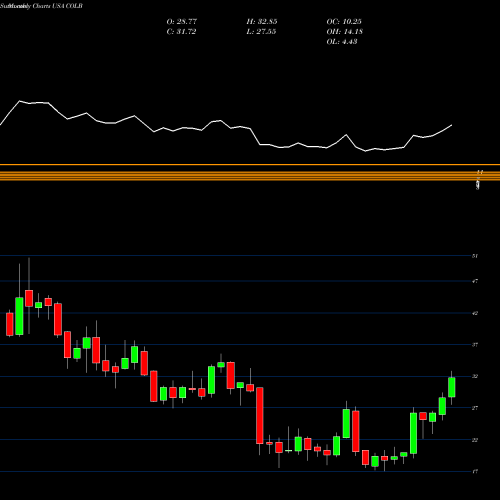The width and height of the screenshot is (500, 500).
Task: Click the open value 'O: 28.77'
Action: [x=182, y=22]
